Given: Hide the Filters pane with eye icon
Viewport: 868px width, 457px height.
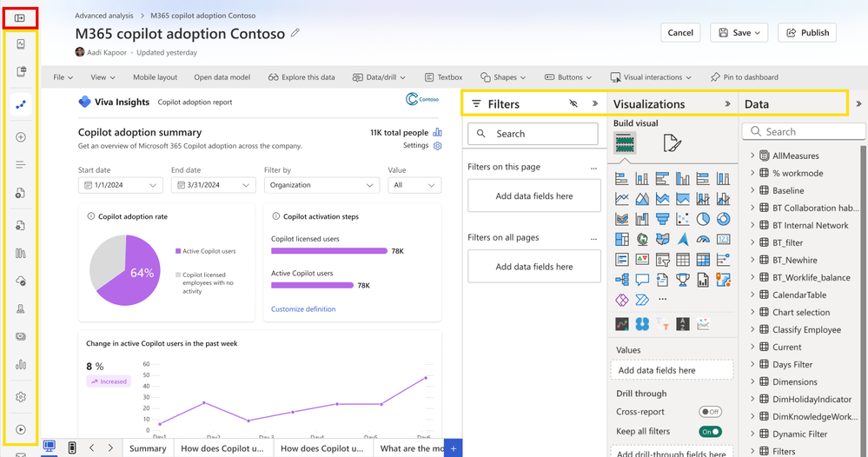Looking at the screenshot, I should pyautogui.click(x=573, y=103).
